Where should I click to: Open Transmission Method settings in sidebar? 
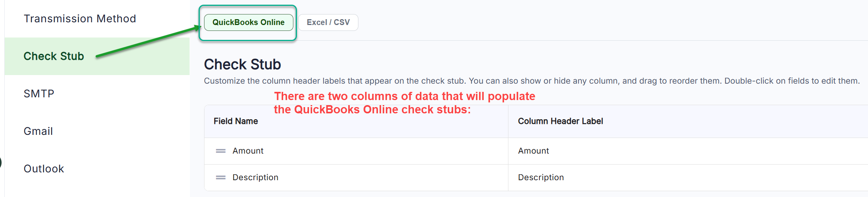click(80, 19)
